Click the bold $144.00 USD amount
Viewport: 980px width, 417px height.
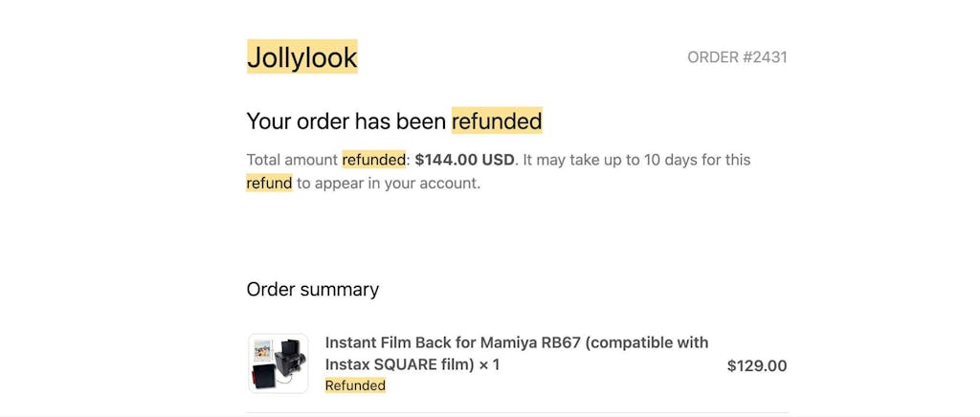[464, 160]
